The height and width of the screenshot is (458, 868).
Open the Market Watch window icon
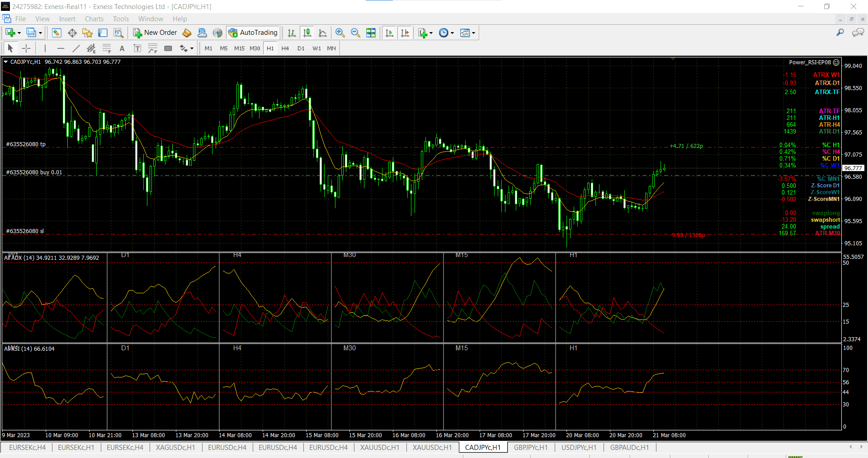[x=57, y=33]
